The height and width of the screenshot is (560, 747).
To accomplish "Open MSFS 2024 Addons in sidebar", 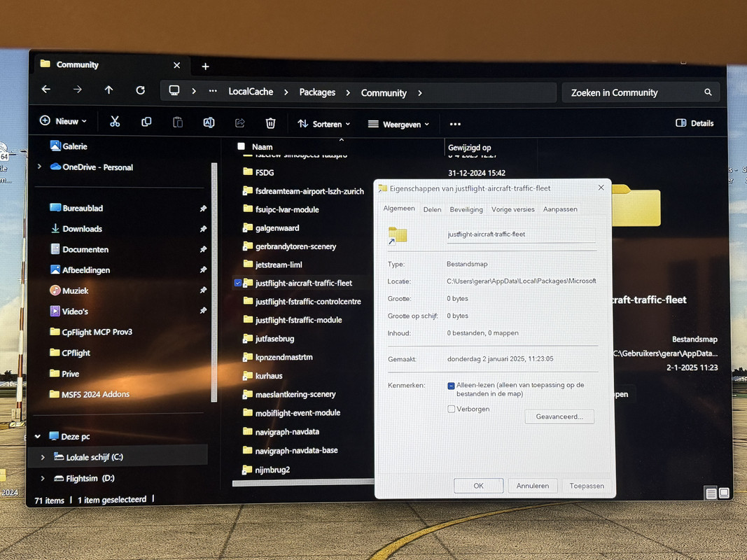I will click(x=90, y=394).
